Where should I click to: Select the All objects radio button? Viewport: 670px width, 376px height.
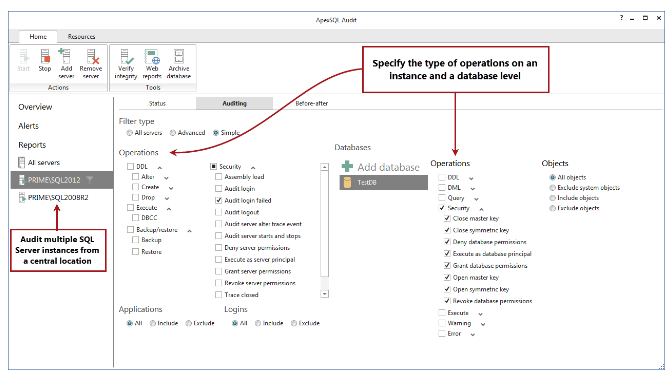point(552,177)
